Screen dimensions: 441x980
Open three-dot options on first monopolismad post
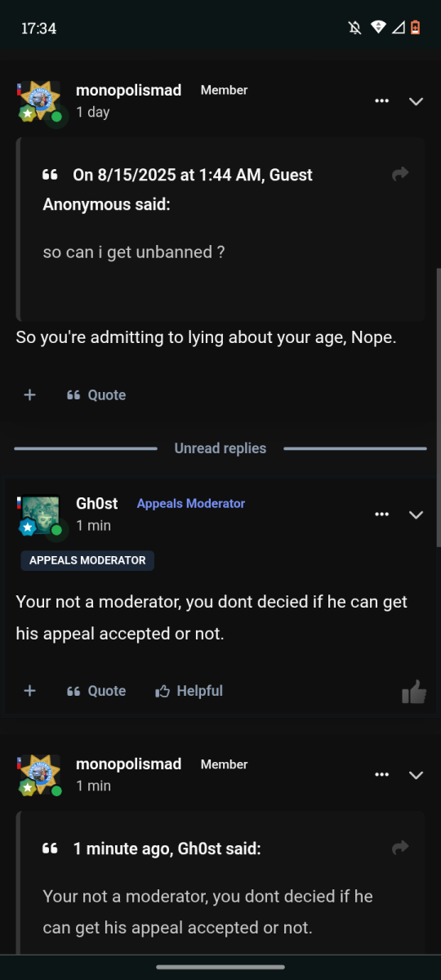coord(381,101)
